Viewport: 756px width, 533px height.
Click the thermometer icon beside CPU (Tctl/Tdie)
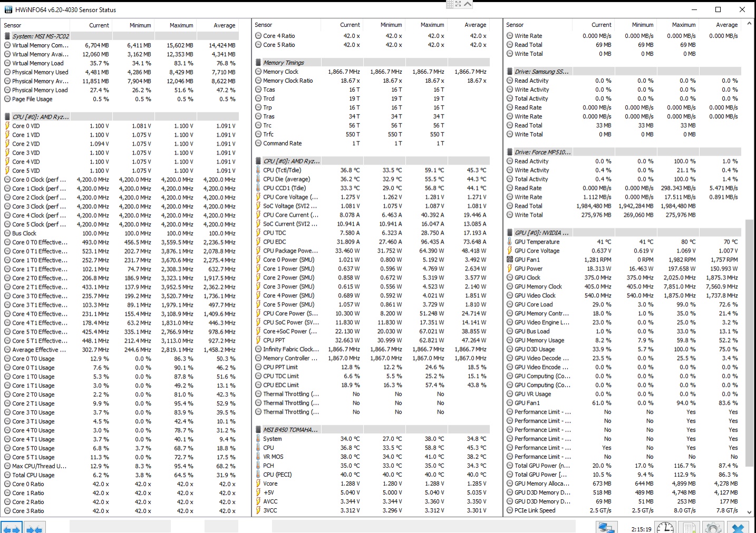click(258, 170)
